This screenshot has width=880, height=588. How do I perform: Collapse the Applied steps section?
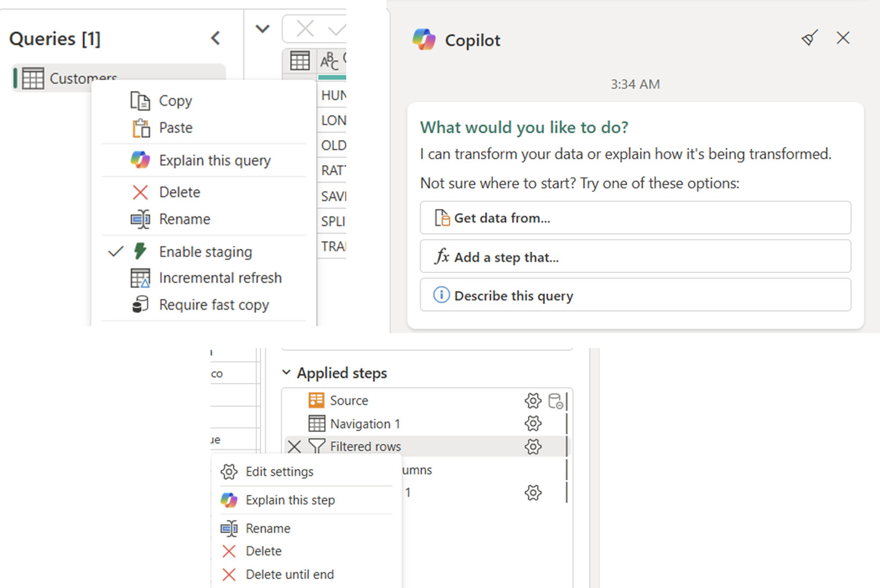286,372
